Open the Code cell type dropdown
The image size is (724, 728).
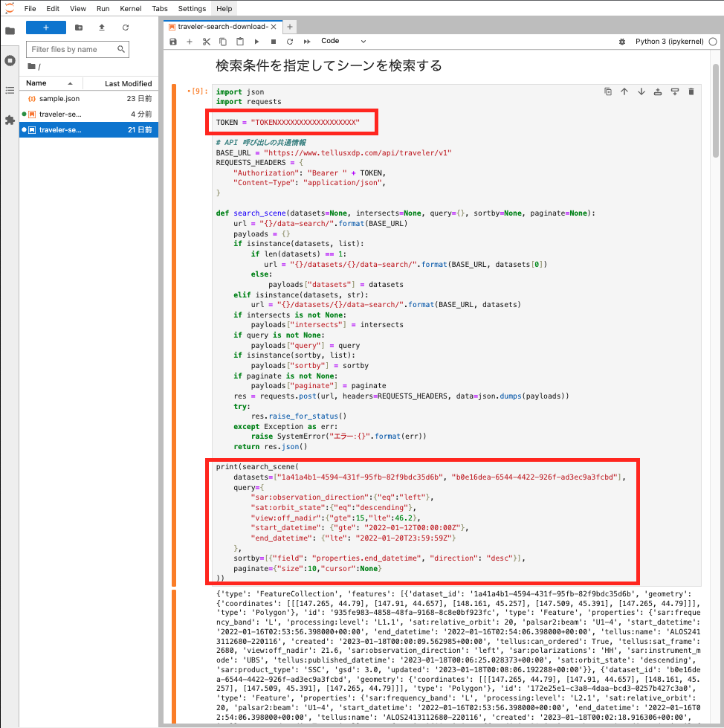coord(343,41)
